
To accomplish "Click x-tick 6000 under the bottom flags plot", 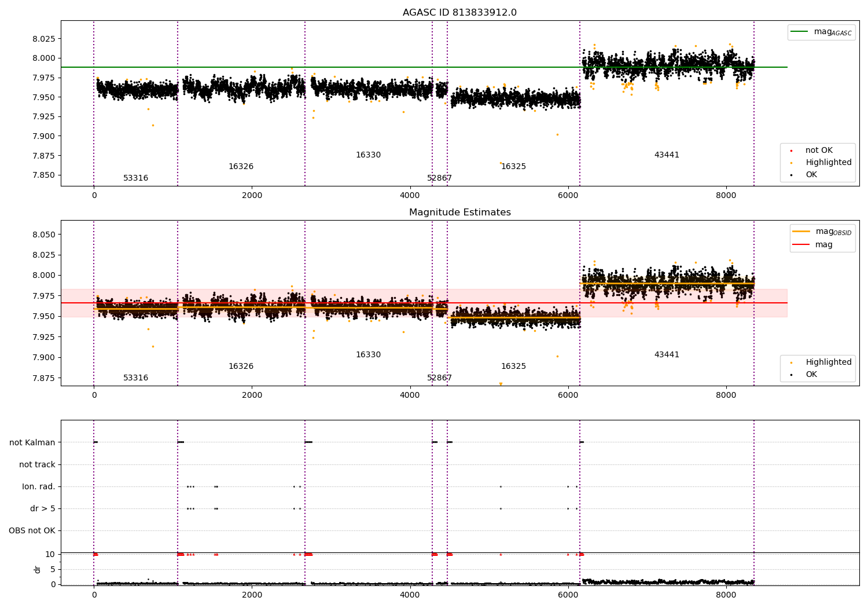I will point(568,594).
